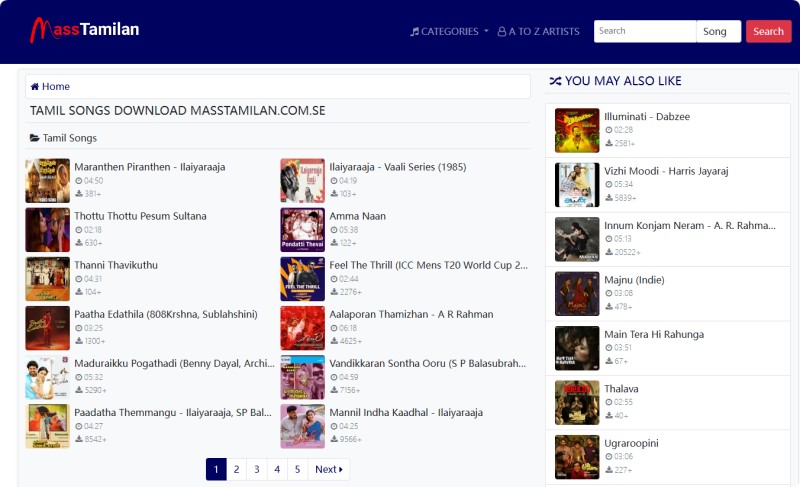Click the clock icon under Illuminati - Dabzee
The height and width of the screenshot is (487, 800).
(x=609, y=130)
